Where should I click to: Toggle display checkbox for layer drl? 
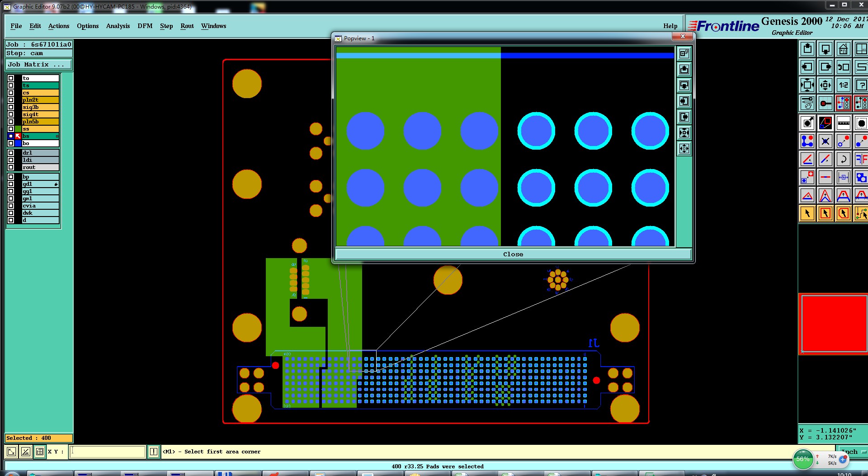11,153
